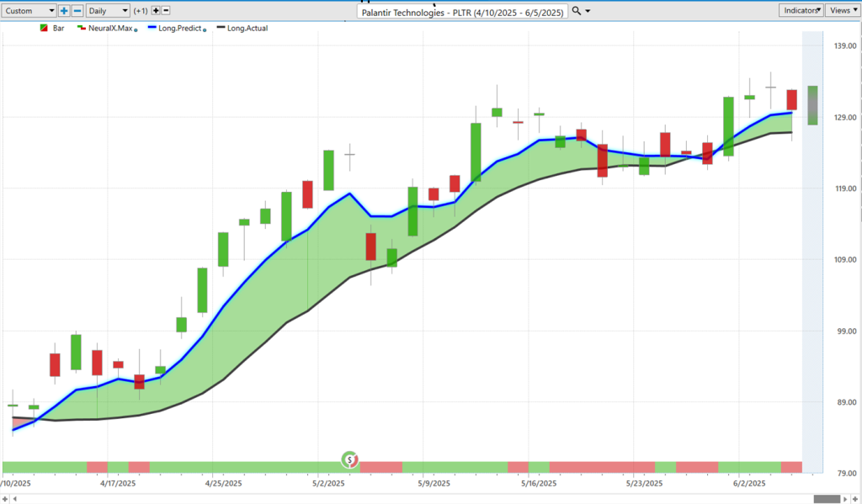Click the dollar earnings marker icon
This screenshot has height=504, width=862.
(x=349, y=459)
